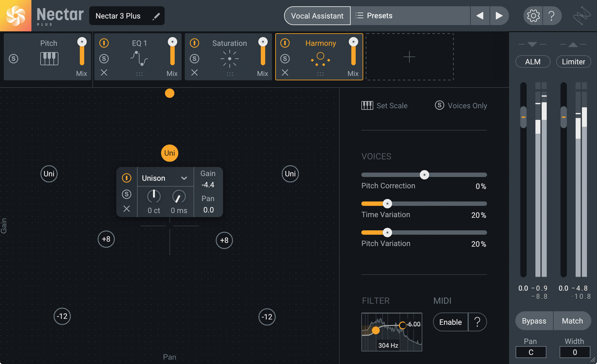This screenshot has height=364, width=597.
Task: Add a new module with the plus icon
Action: [x=409, y=57]
